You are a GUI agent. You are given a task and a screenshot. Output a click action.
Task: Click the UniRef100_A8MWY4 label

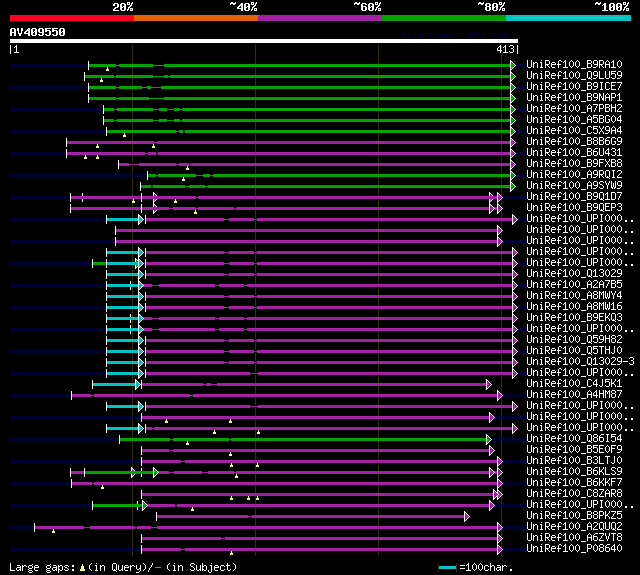tap(574, 295)
